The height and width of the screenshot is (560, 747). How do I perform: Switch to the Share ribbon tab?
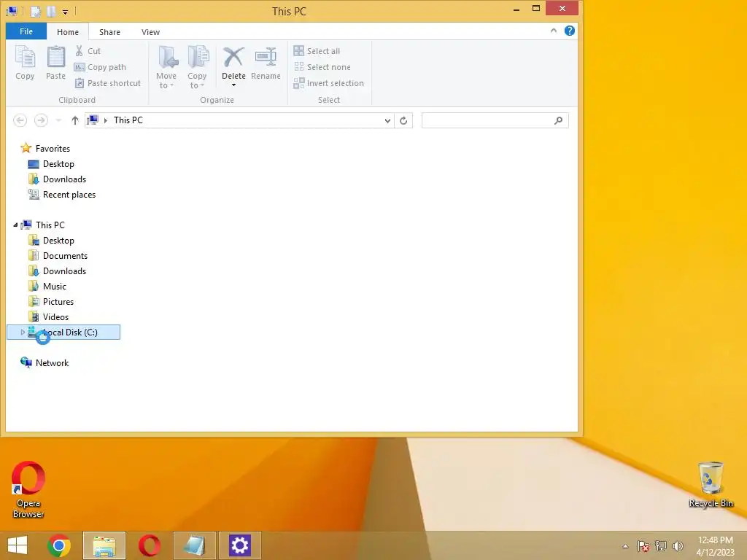(109, 32)
